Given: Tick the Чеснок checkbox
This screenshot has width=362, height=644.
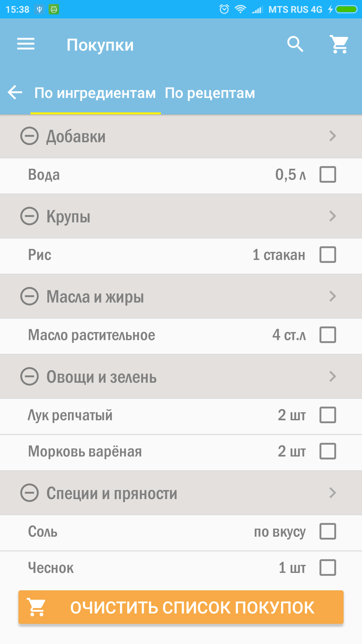Looking at the screenshot, I should point(327,568).
